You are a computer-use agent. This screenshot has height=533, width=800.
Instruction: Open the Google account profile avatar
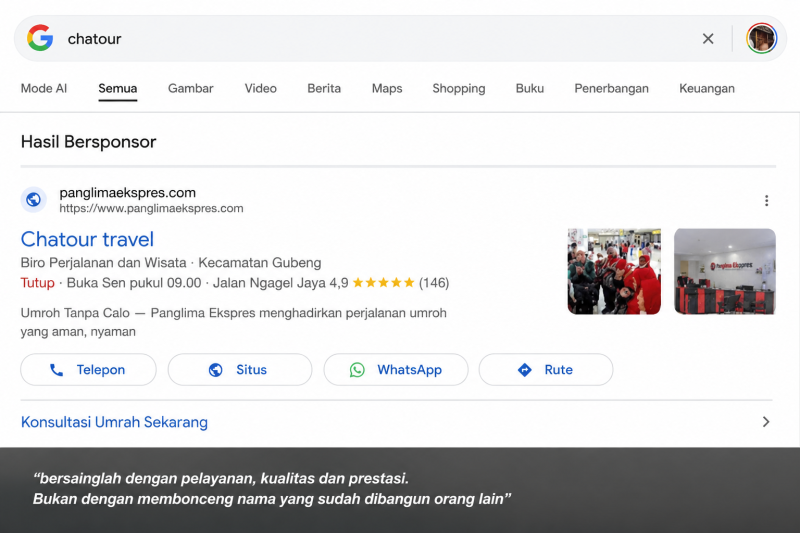[x=761, y=38]
